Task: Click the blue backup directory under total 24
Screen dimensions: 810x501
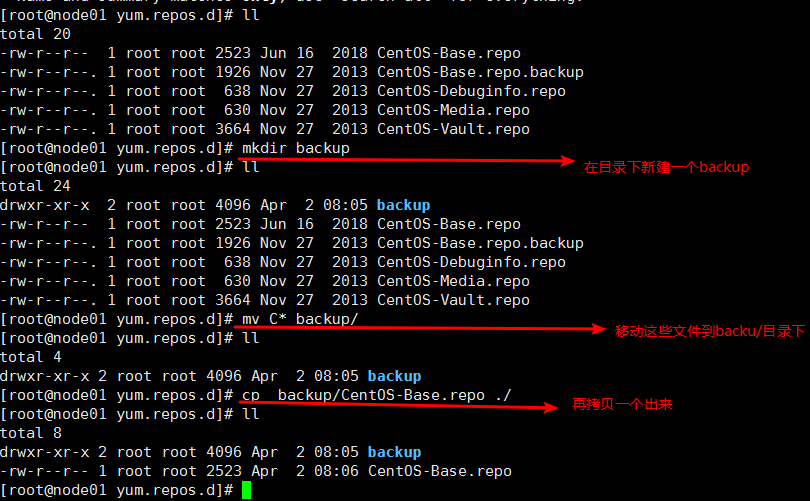Action: pos(403,205)
